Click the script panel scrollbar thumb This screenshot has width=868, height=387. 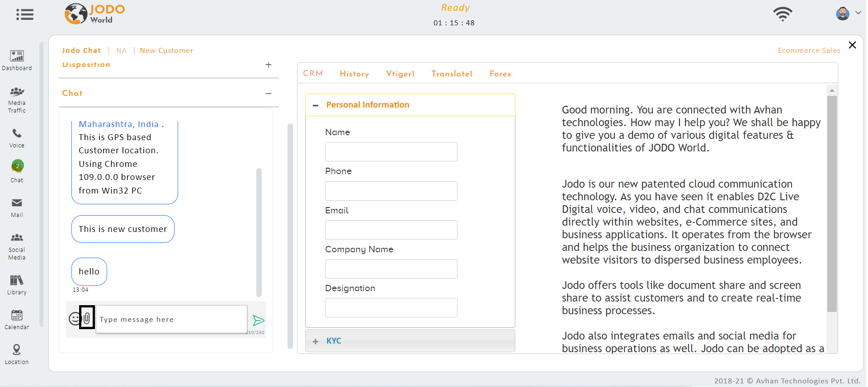point(832,204)
